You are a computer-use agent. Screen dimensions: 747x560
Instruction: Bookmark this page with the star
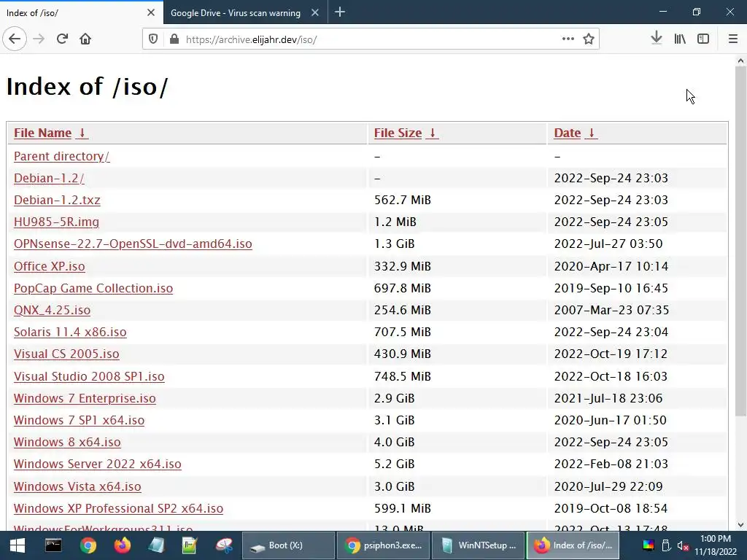589,39
